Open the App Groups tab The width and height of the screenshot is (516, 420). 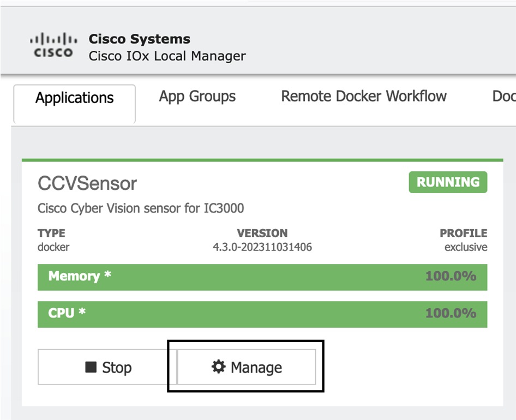pyautogui.click(x=197, y=97)
